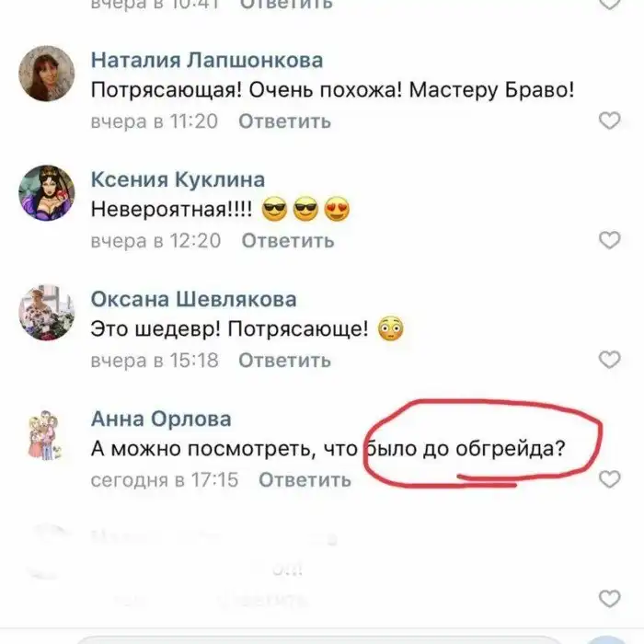Tap heart on the faded bottom comment
644x644 pixels.
tap(609, 598)
